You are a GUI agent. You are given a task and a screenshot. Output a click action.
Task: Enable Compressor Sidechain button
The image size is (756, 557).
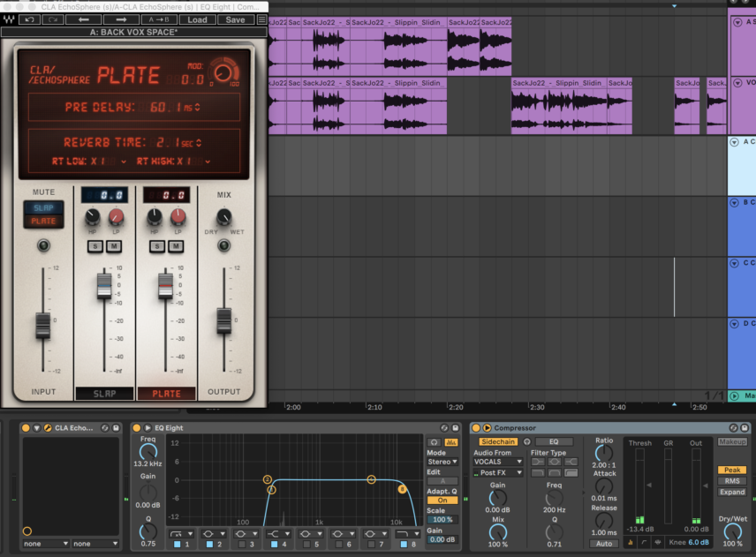[498, 441]
